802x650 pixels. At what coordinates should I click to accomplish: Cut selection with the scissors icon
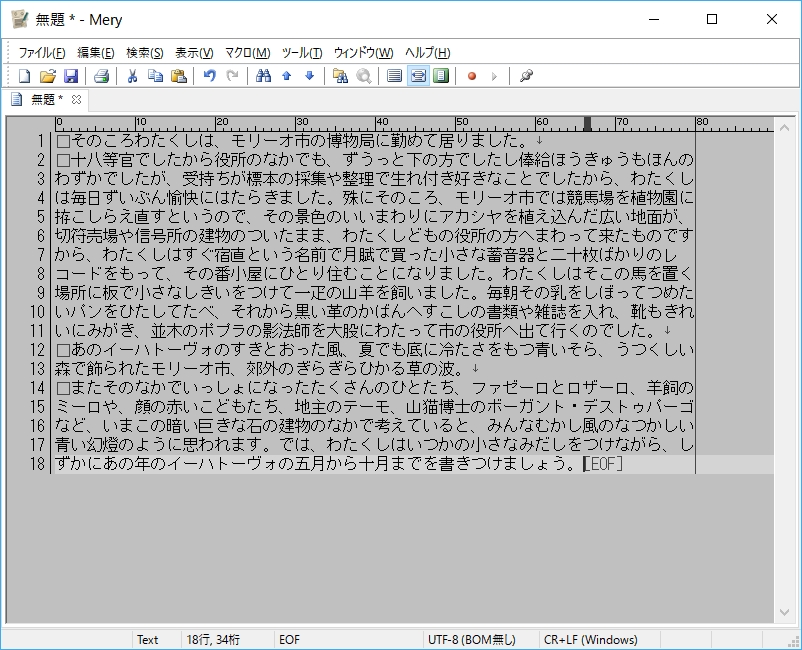pos(132,76)
